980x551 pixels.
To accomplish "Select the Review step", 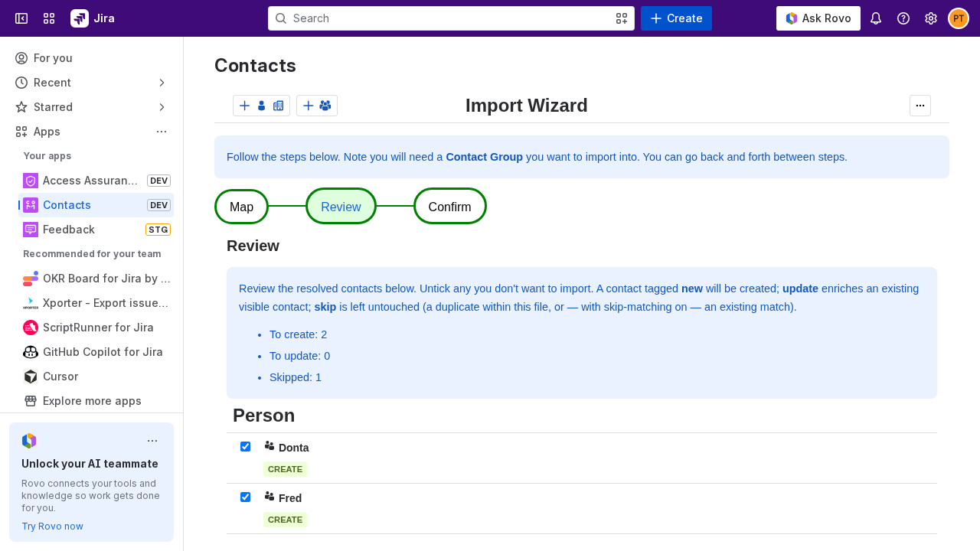I will click(x=341, y=207).
